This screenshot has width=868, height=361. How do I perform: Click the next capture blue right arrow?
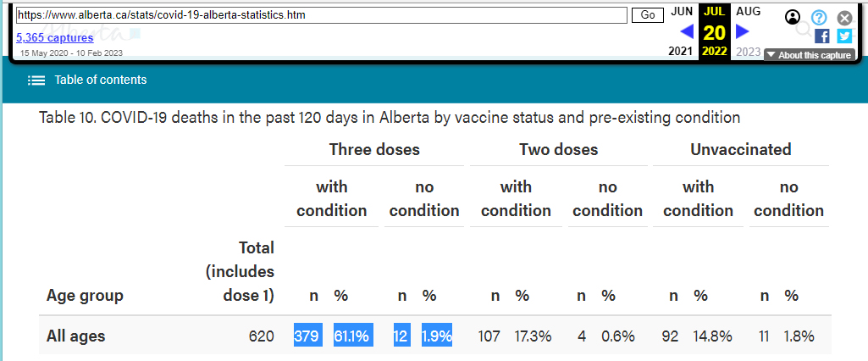[x=743, y=32]
